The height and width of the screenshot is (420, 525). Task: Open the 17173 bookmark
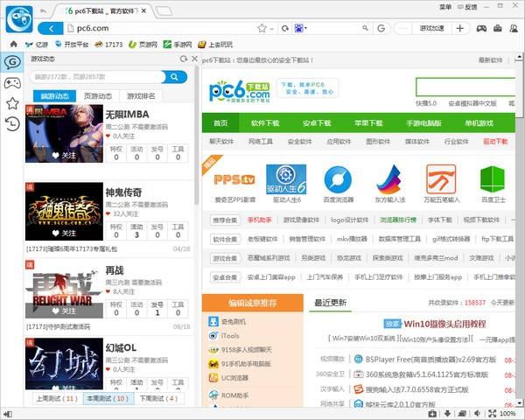click(108, 45)
